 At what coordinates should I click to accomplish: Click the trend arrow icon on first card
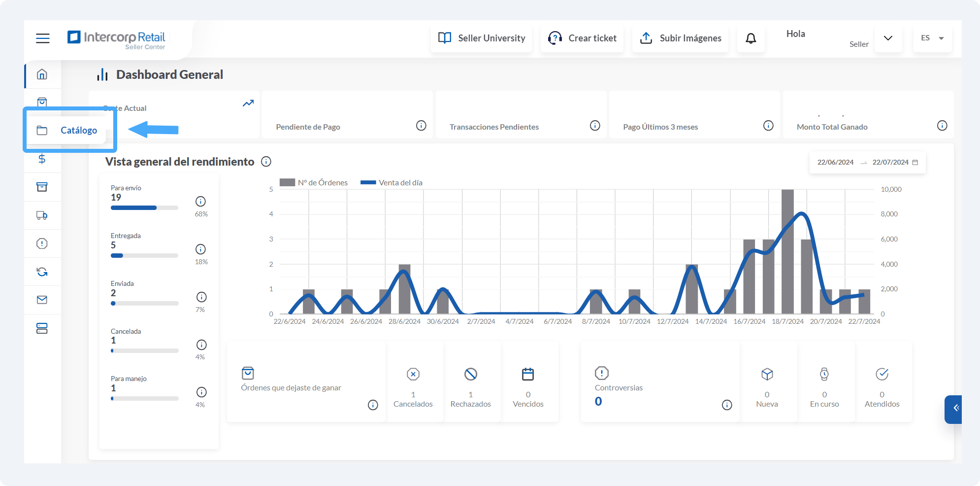pyautogui.click(x=248, y=103)
